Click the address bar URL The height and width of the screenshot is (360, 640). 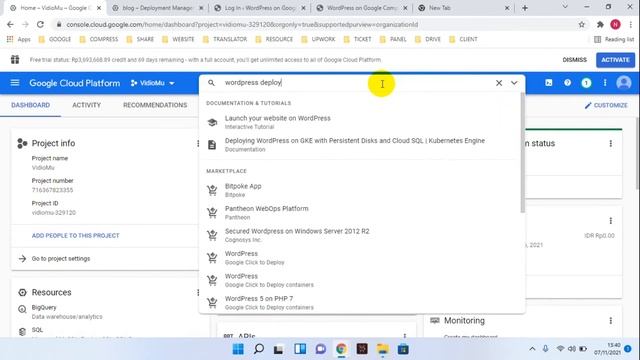(242, 24)
